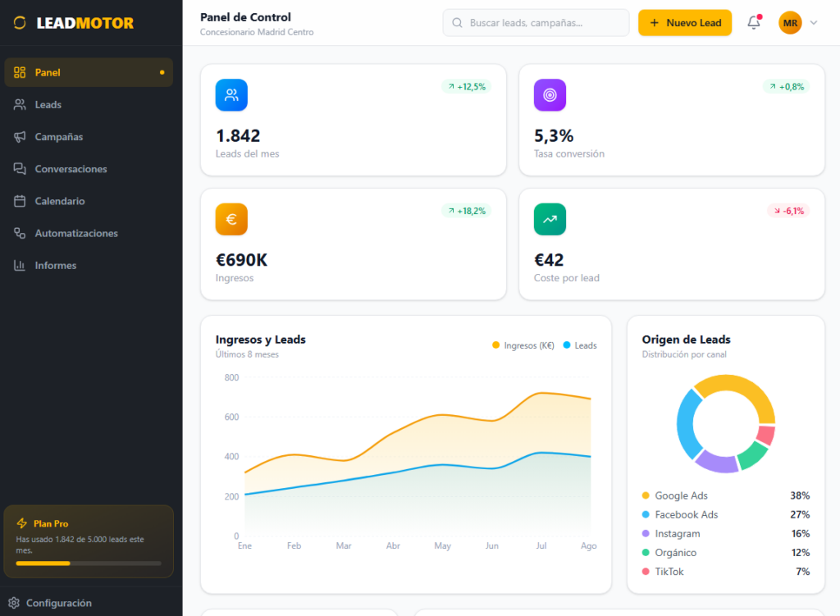Open Campañas in the sidebar
Screen dimensions: 840x616
click(x=89, y=137)
